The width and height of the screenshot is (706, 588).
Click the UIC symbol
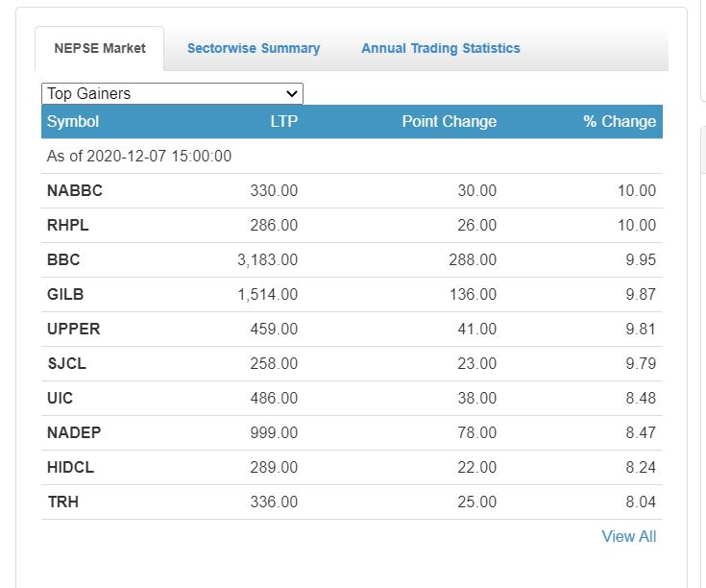[60, 398]
